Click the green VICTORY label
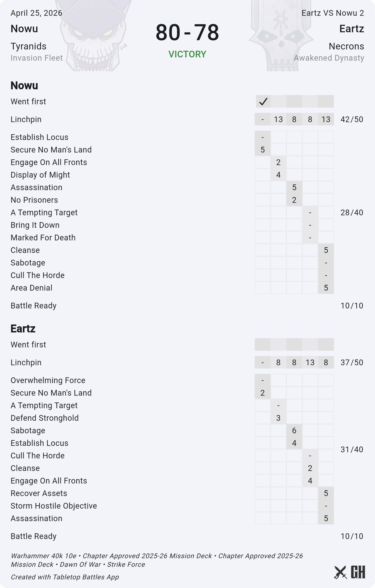Image resolution: width=375 pixels, height=588 pixels. [x=187, y=54]
